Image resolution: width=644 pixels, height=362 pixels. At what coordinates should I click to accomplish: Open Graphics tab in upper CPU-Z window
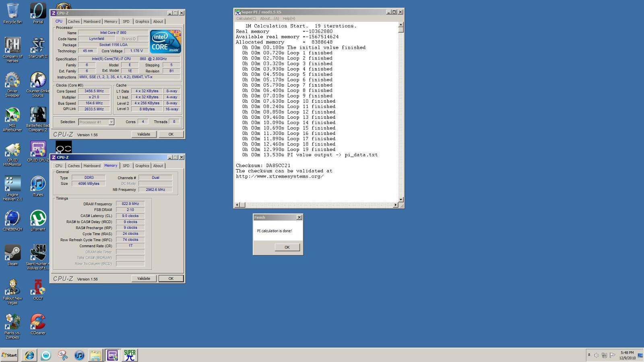[142, 22]
